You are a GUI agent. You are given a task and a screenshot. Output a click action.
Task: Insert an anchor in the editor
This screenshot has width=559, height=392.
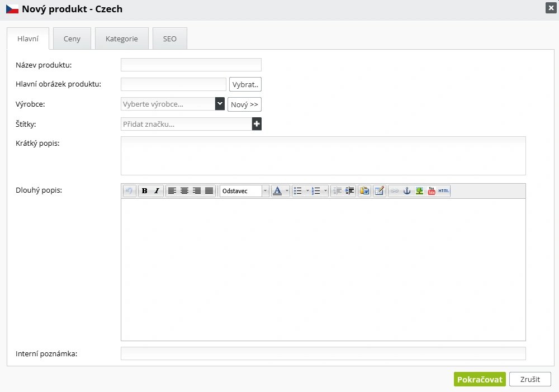tap(407, 191)
